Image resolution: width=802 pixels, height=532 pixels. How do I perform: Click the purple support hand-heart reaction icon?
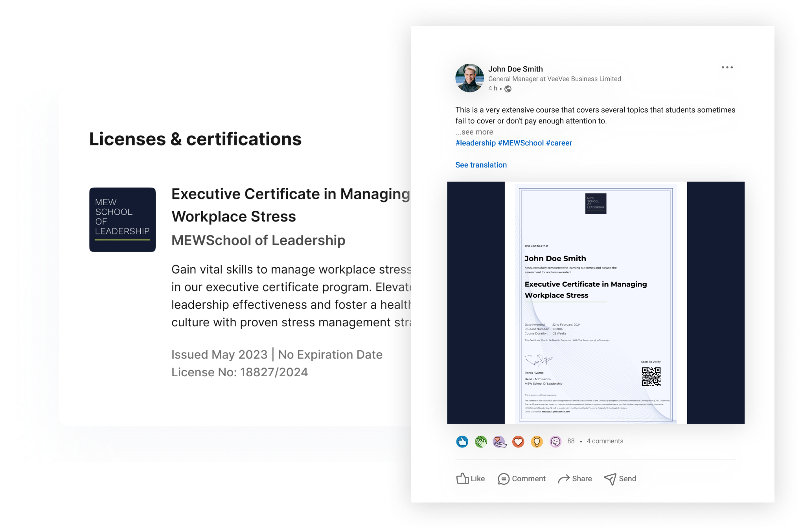(x=499, y=442)
